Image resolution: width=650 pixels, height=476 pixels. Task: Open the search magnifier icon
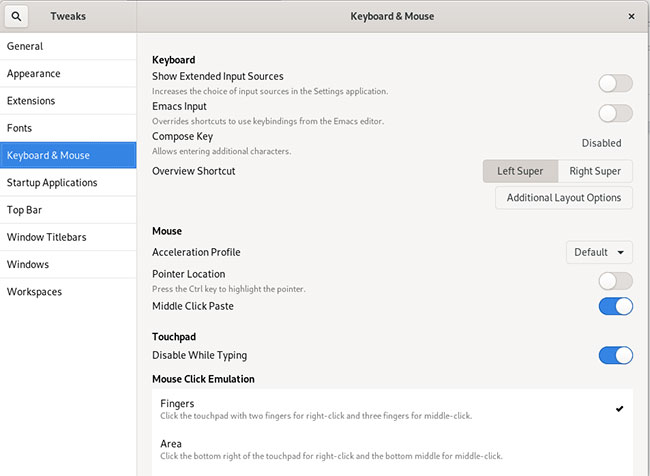(x=16, y=17)
